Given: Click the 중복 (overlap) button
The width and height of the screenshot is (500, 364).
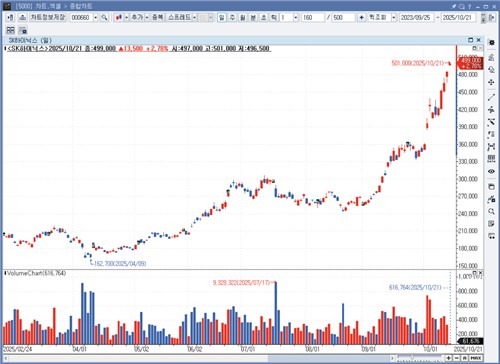Looking at the screenshot, I should (x=157, y=17).
